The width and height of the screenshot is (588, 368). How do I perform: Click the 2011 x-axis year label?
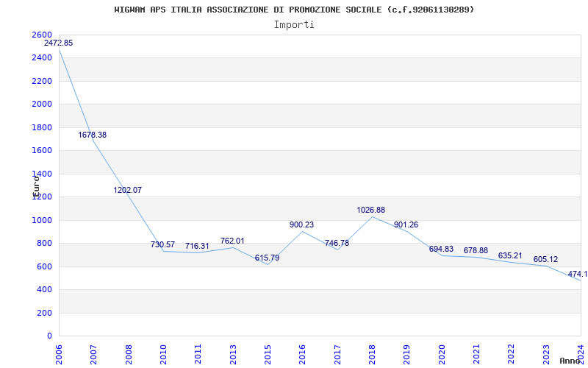pyautogui.click(x=198, y=354)
